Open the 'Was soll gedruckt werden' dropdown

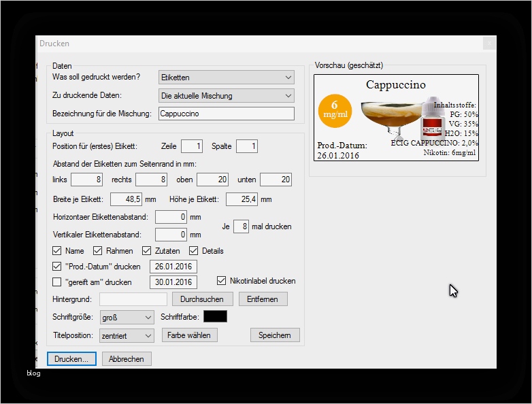[x=226, y=78]
